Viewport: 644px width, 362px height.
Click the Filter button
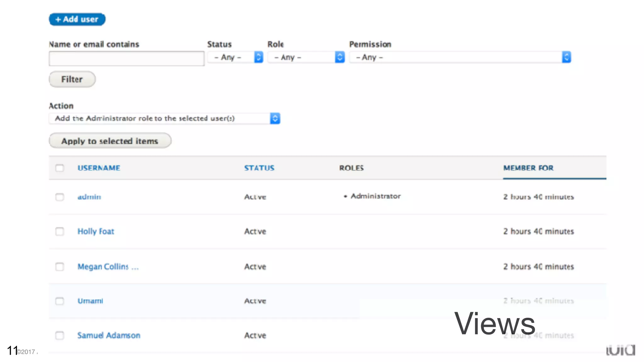coord(72,79)
